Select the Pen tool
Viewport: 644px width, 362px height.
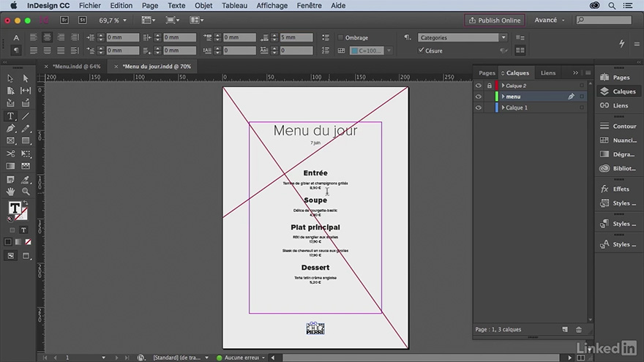10,129
